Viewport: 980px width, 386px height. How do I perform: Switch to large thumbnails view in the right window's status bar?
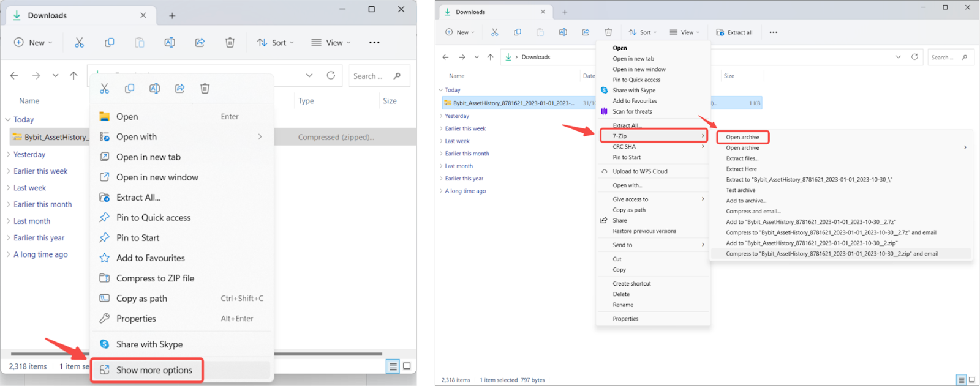pos(971,380)
